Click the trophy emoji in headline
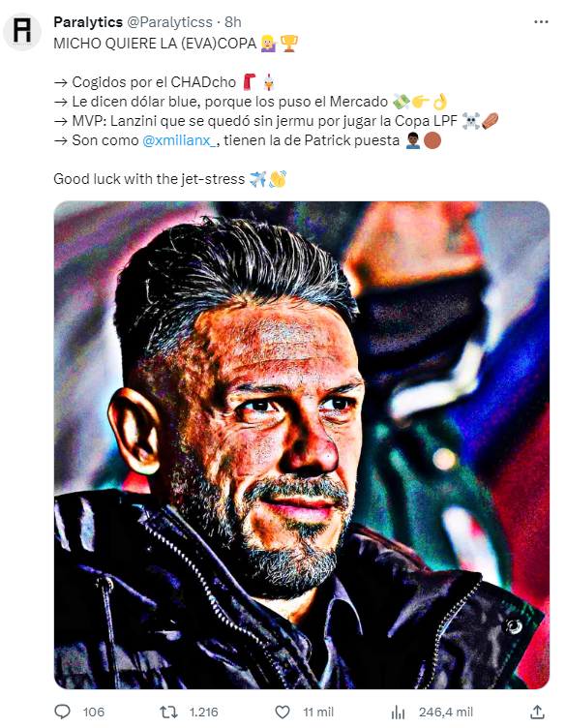 [288, 44]
